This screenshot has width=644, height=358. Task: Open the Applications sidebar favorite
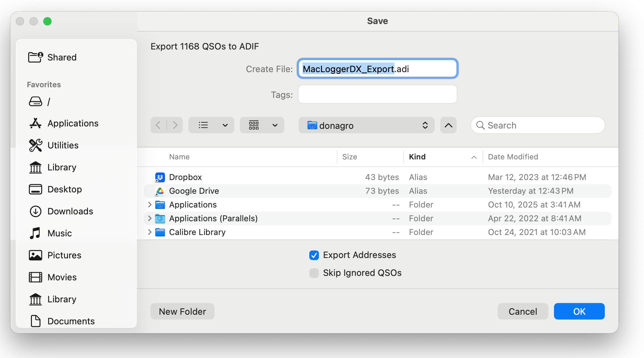click(x=73, y=123)
